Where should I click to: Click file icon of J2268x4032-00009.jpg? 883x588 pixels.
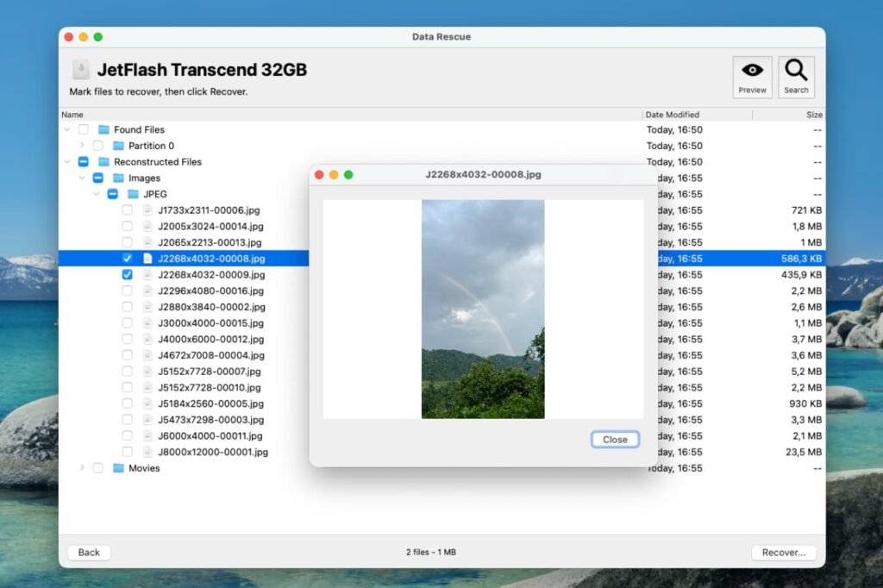click(x=147, y=275)
